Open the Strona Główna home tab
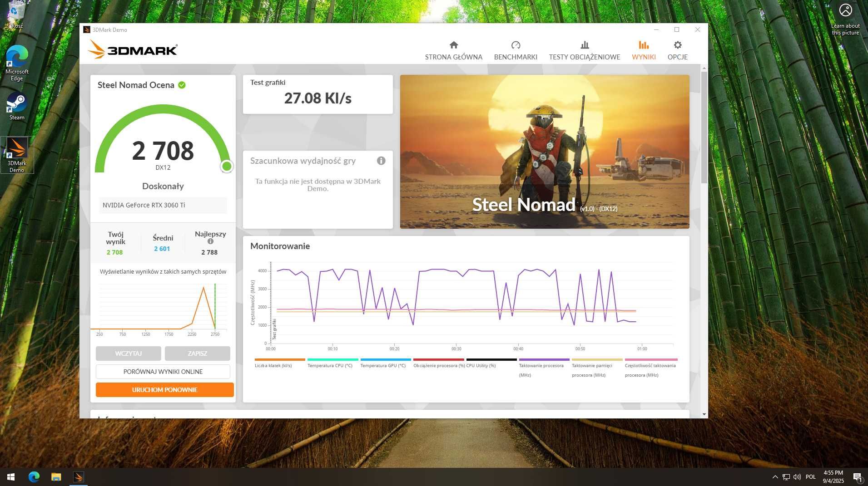868x486 pixels. click(x=453, y=50)
